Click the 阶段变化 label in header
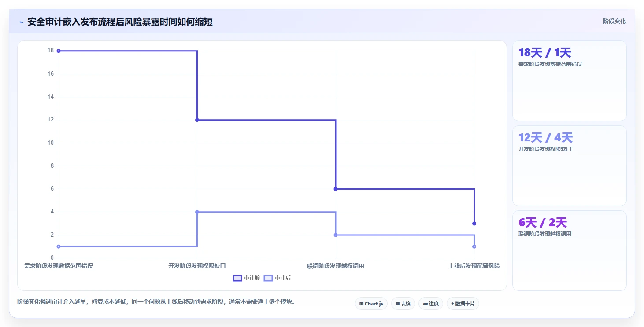This screenshot has width=644, height=327. pyautogui.click(x=614, y=22)
